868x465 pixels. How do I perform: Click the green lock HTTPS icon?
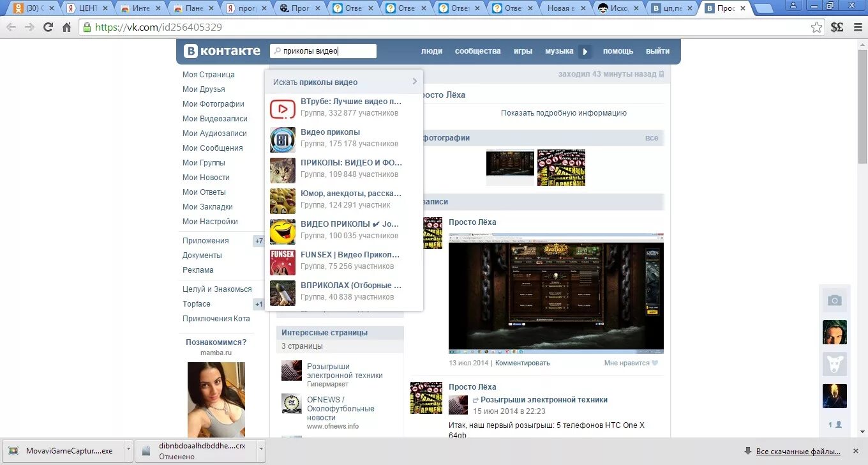[86, 27]
